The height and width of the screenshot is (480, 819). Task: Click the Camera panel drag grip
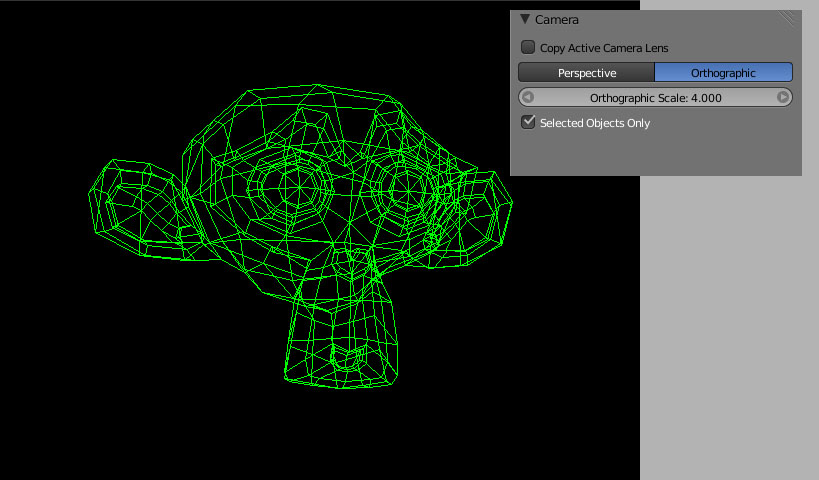[x=787, y=19]
